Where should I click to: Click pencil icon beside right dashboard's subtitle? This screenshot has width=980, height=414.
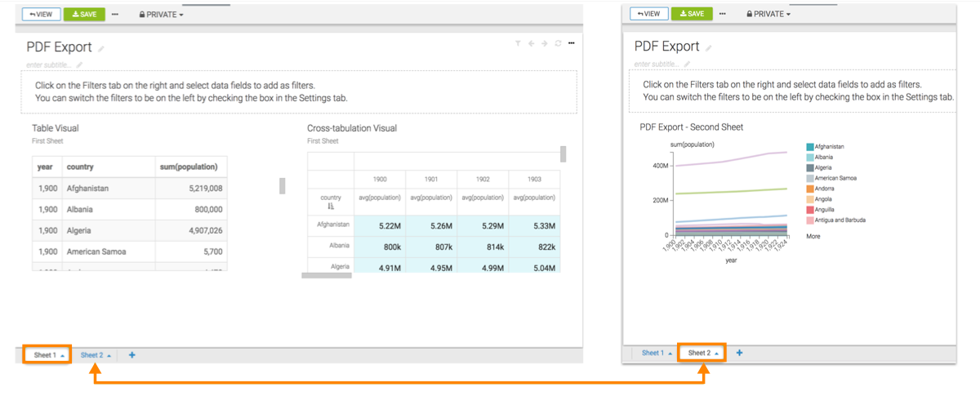(688, 65)
